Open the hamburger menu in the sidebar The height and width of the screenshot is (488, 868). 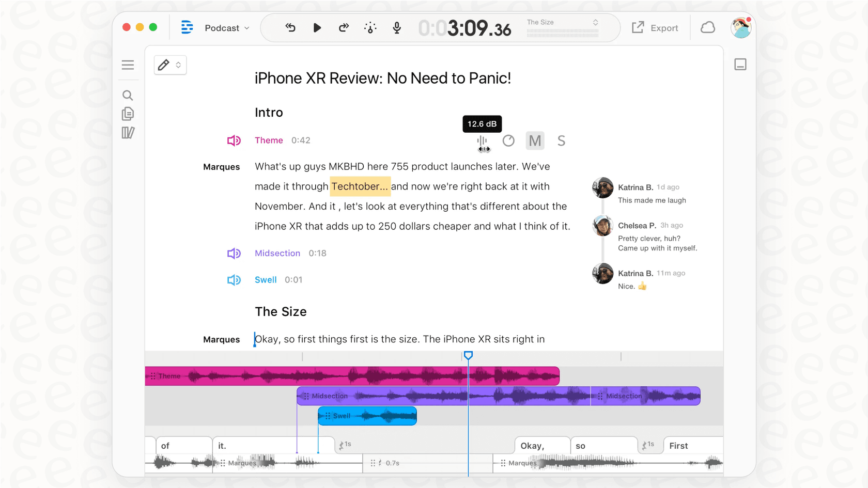pos(128,65)
